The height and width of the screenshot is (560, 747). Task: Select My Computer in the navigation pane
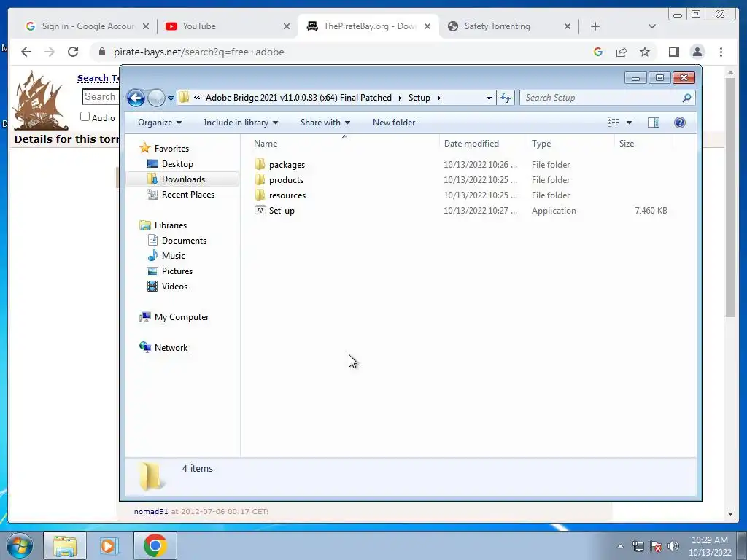(x=181, y=317)
